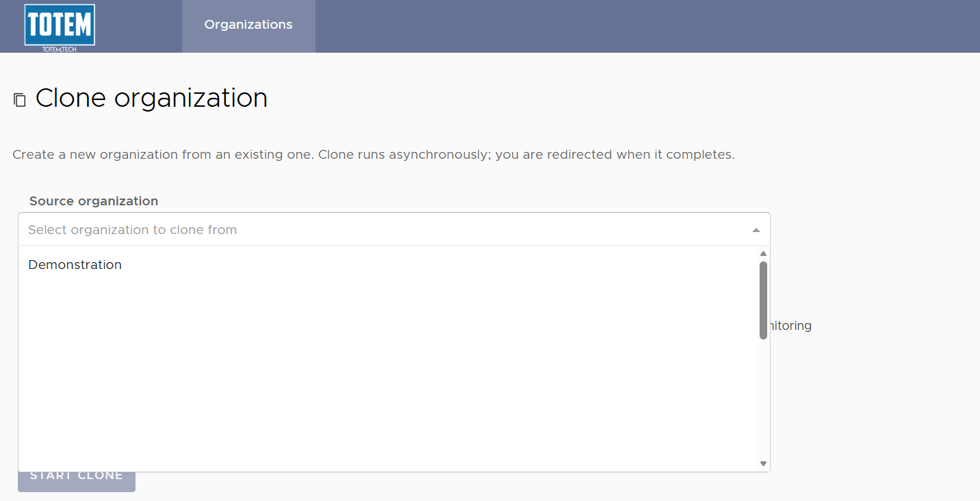Click the partially hidden monitoring option text

(791, 326)
